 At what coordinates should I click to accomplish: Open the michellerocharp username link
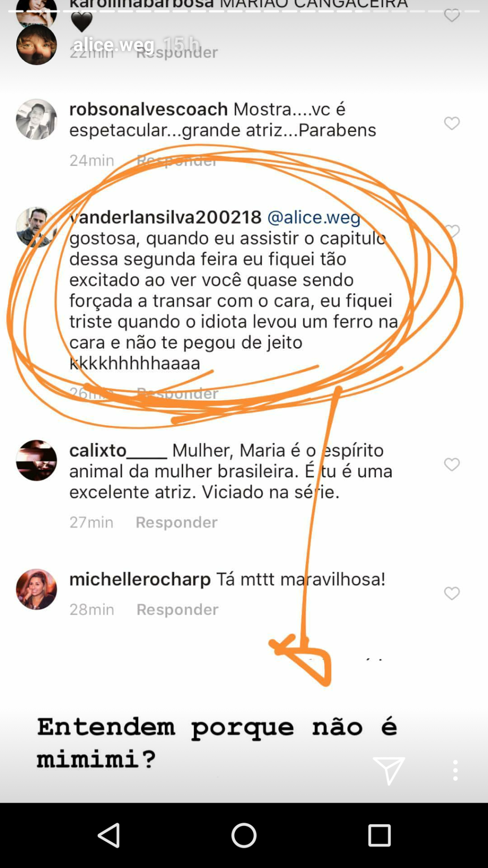point(140,579)
